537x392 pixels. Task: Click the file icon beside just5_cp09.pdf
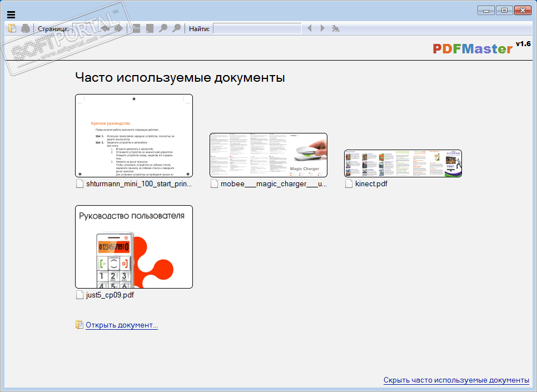coord(79,295)
